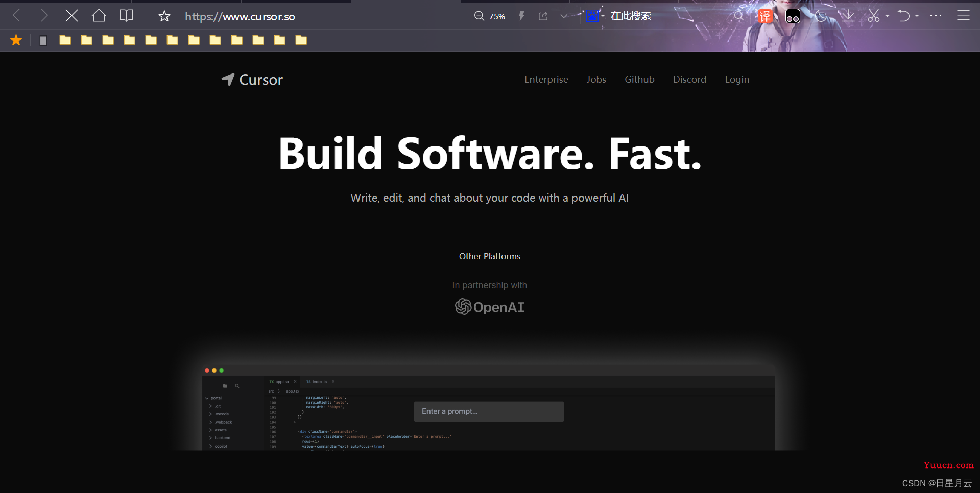Open the browser home page

click(x=99, y=16)
